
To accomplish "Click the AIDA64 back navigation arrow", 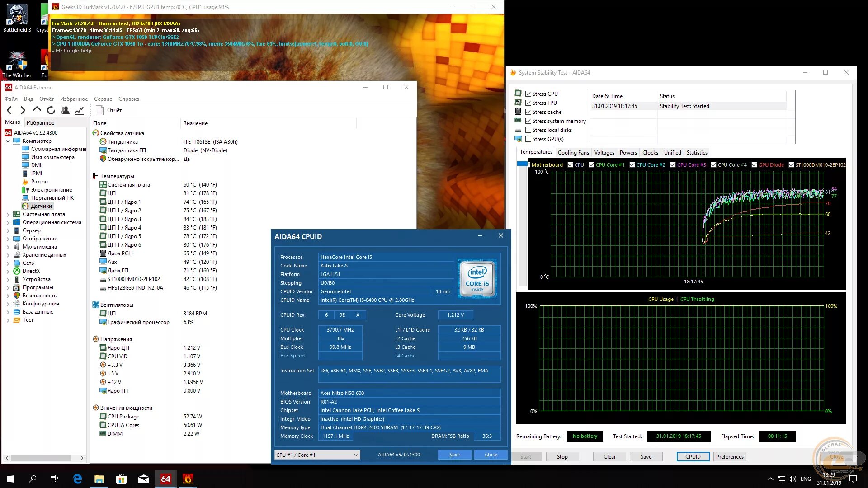I will 9,110.
